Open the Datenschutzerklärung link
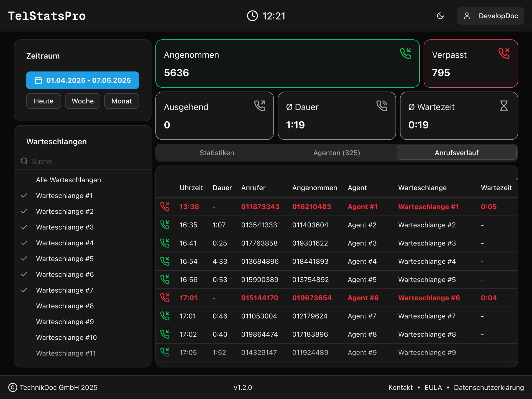Viewport: 532px width, 399px height. 489,387
